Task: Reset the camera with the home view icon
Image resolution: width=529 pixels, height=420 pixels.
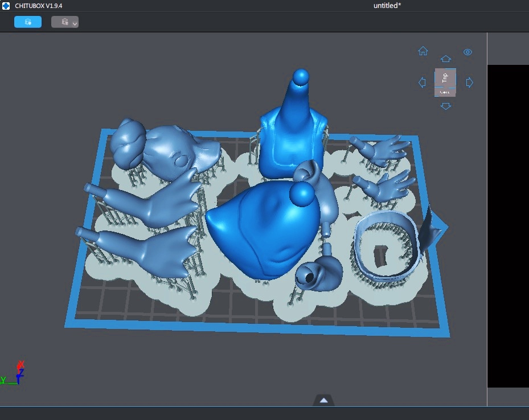Action: pos(423,51)
